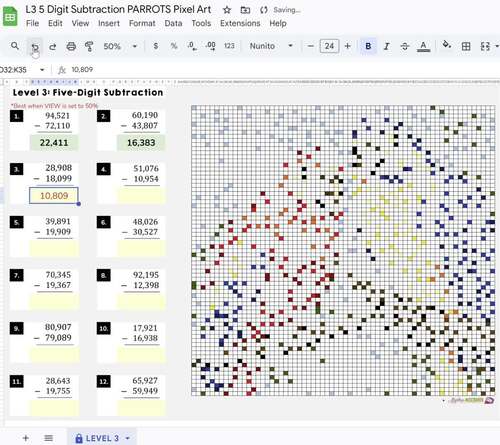Viewport: 500px width, 445px height.
Task: Format as percent
Action: click(x=174, y=46)
